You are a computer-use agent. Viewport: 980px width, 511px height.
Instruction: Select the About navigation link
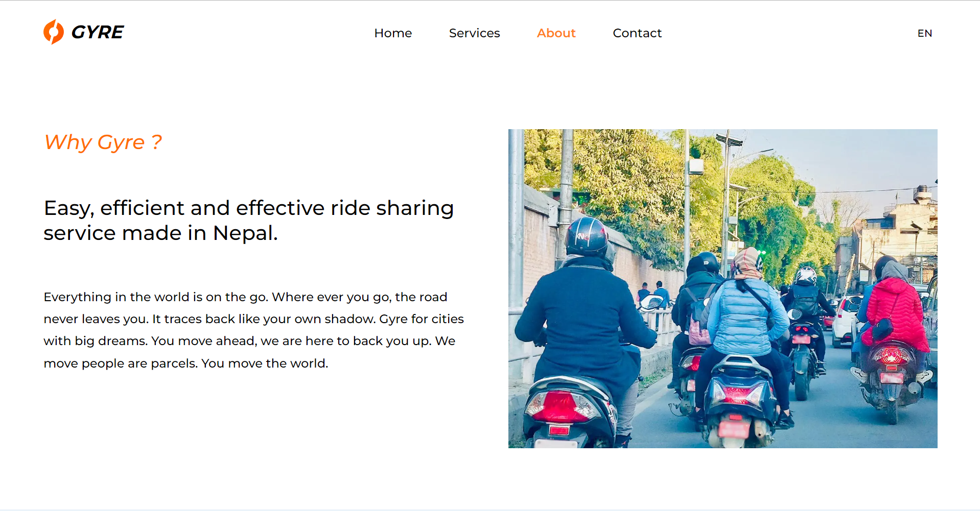(556, 33)
